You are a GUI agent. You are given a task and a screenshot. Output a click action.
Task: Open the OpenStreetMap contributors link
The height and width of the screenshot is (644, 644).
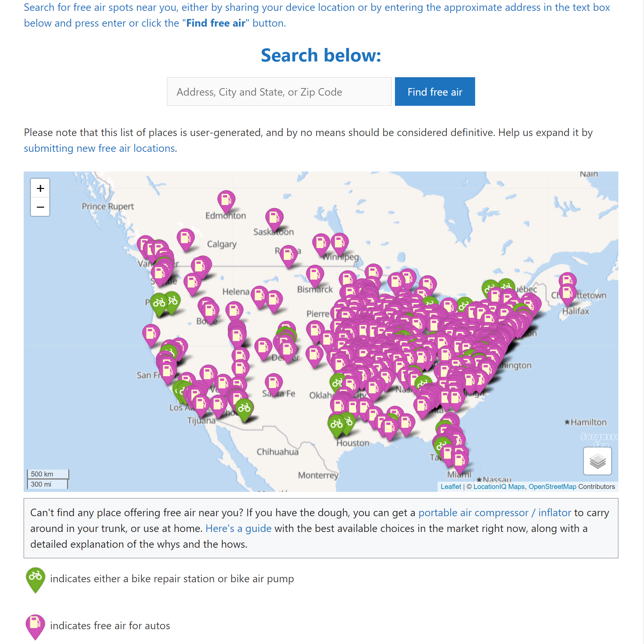point(552,487)
